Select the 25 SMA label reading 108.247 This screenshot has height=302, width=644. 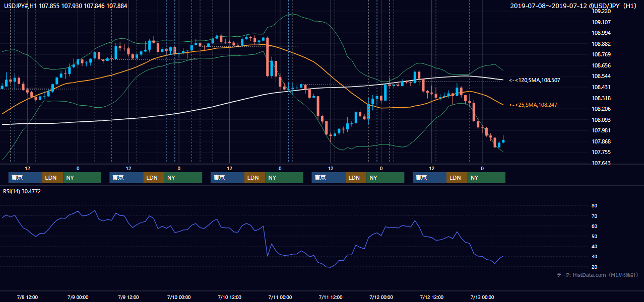(x=533, y=105)
